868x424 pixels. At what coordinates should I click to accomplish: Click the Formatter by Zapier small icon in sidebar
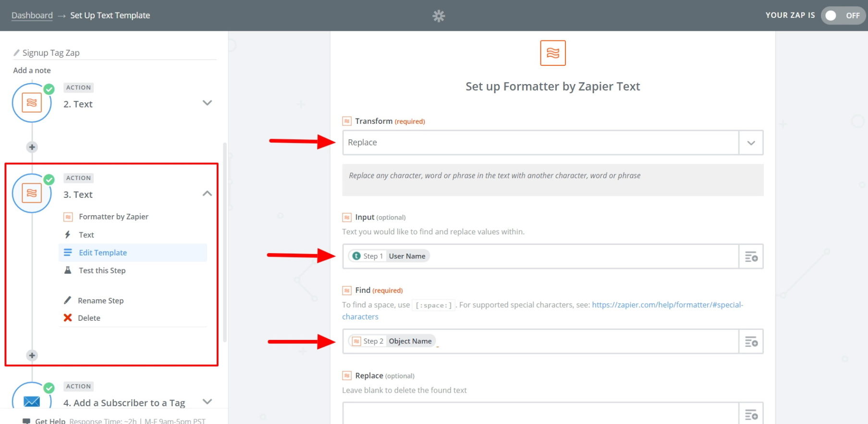tap(68, 217)
